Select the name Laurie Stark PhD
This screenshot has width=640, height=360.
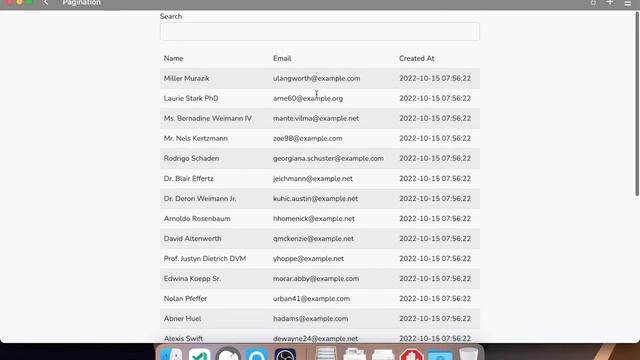tap(191, 98)
